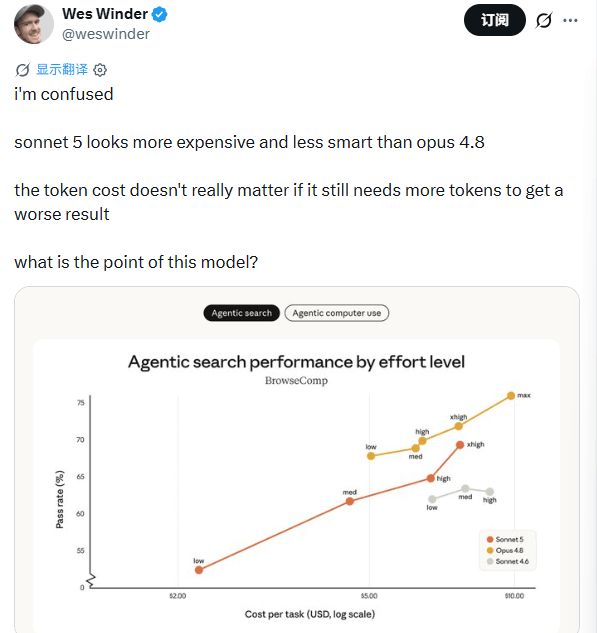
Task: Click the Sonnet 4.6 med data point
Action: pyautogui.click(x=465, y=488)
